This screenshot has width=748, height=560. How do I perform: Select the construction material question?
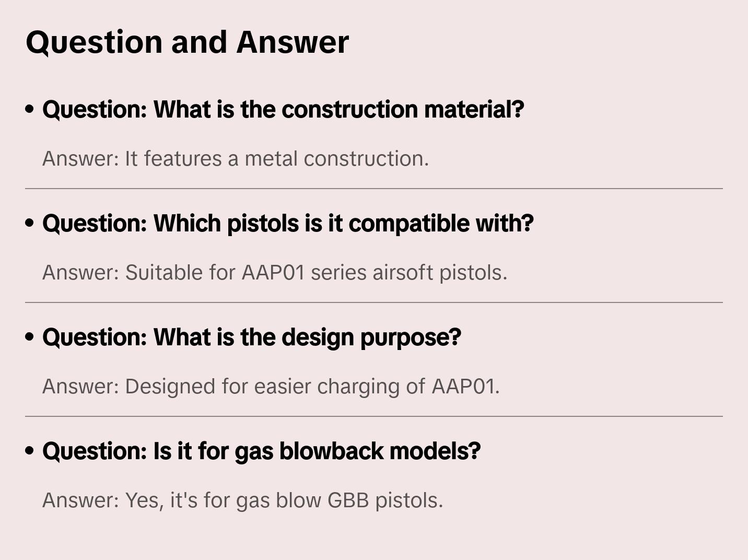283,110
